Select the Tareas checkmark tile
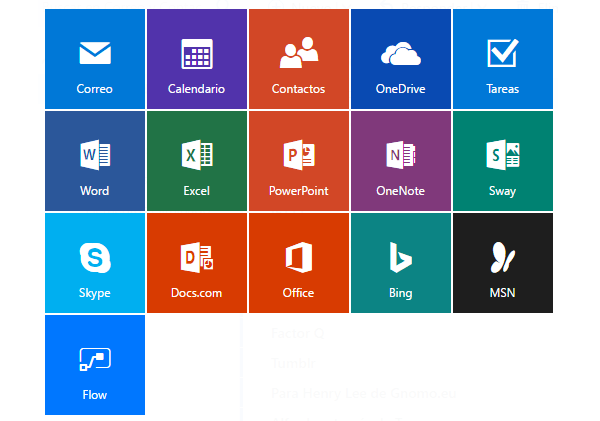The width and height of the screenshot is (600, 421). 503,59
